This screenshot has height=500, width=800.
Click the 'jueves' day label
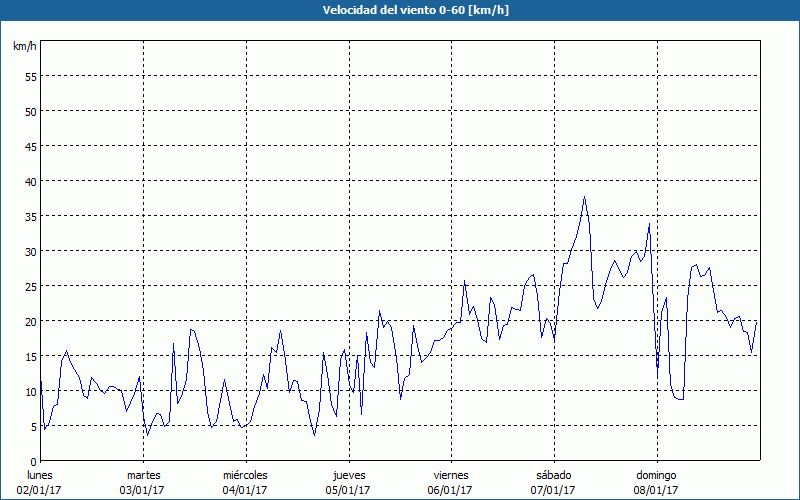click(x=348, y=475)
